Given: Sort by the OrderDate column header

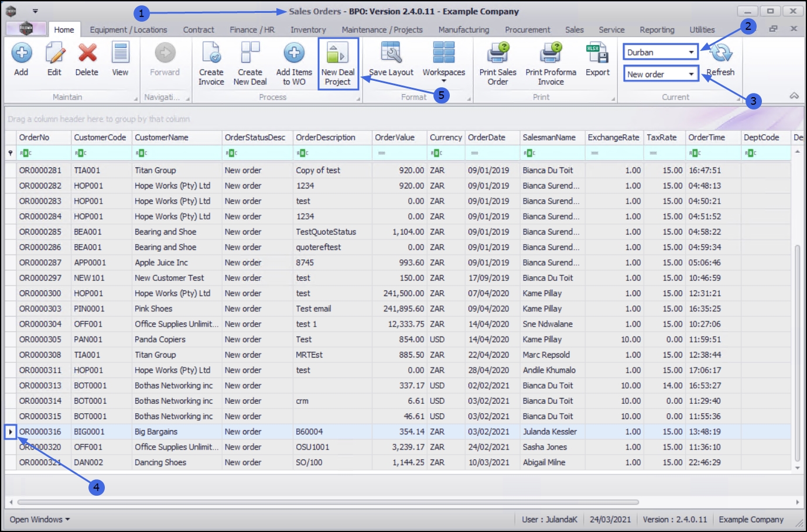Looking at the screenshot, I should coord(493,138).
